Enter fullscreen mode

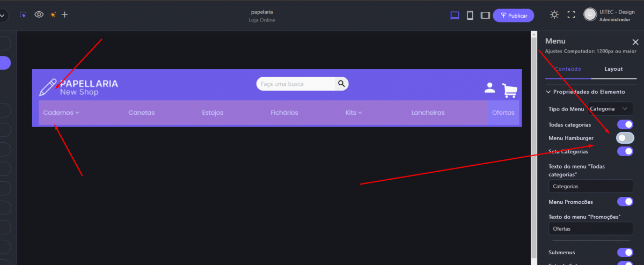571,15
